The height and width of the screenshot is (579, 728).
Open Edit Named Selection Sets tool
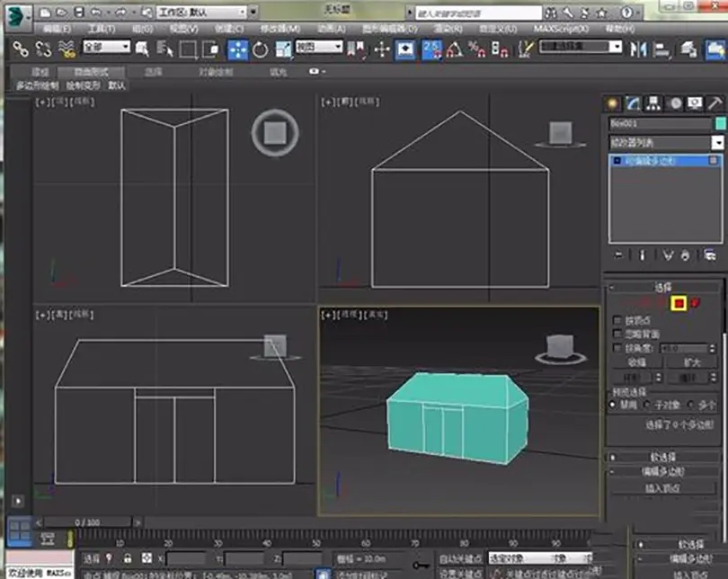point(525,49)
